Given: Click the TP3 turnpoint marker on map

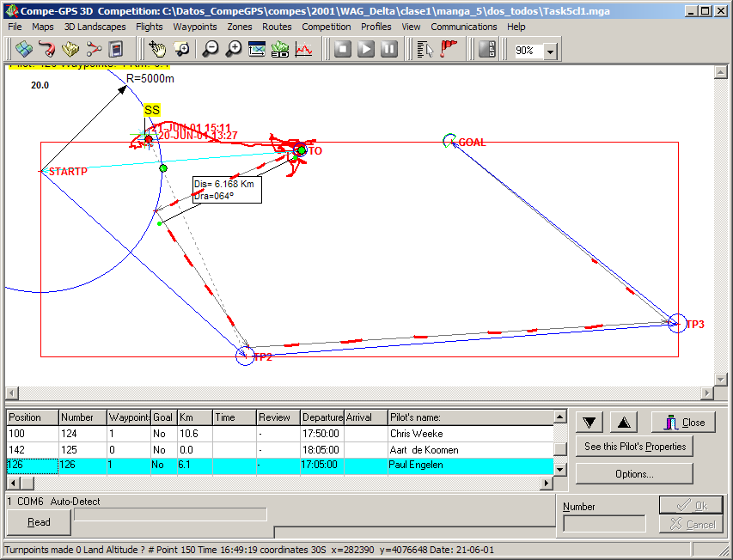Looking at the screenshot, I should click(677, 323).
